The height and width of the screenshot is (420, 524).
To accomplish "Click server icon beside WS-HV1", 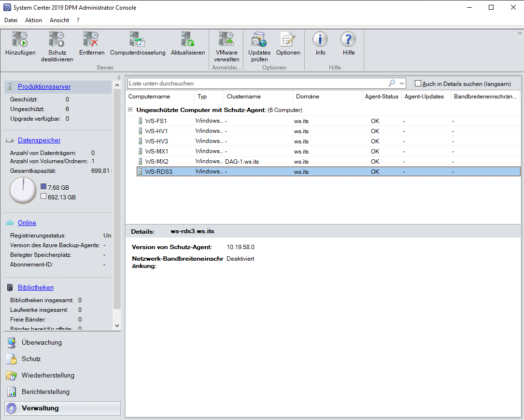I will (x=141, y=131).
